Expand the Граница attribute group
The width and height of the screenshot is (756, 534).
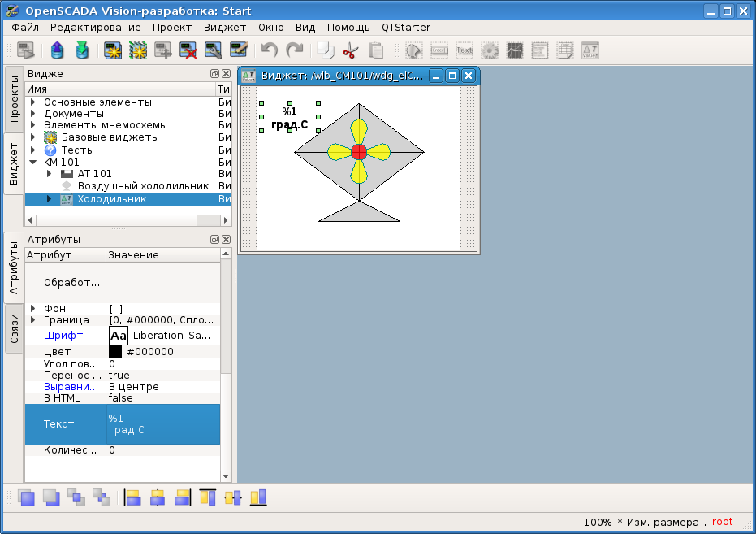pyautogui.click(x=33, y=320)
